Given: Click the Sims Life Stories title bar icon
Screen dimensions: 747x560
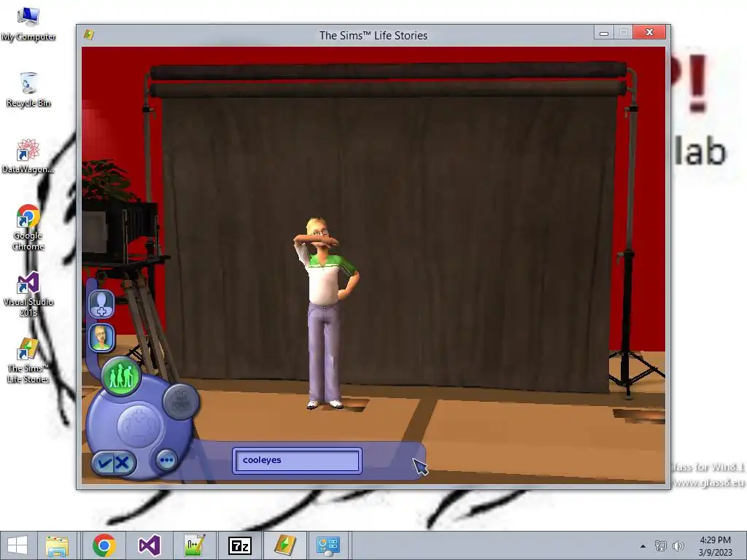Looking at the screenshot, I should click(88, 35).
